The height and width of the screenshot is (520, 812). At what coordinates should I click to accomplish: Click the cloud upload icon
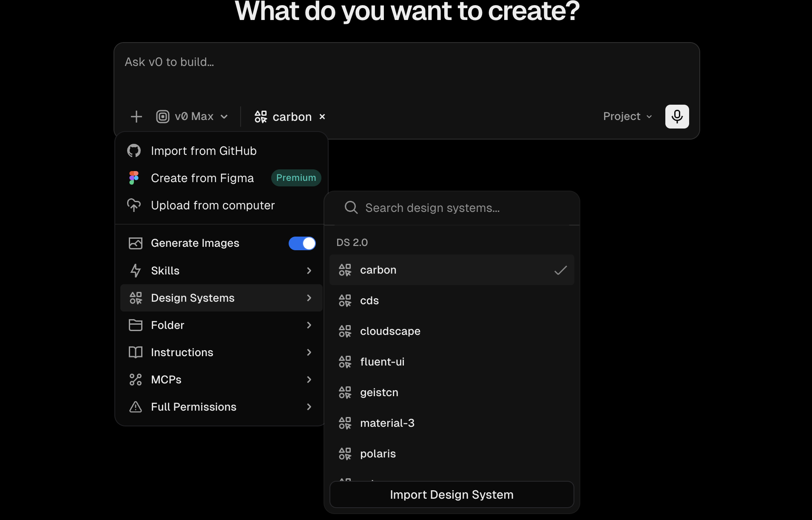[x=134, y=205]
